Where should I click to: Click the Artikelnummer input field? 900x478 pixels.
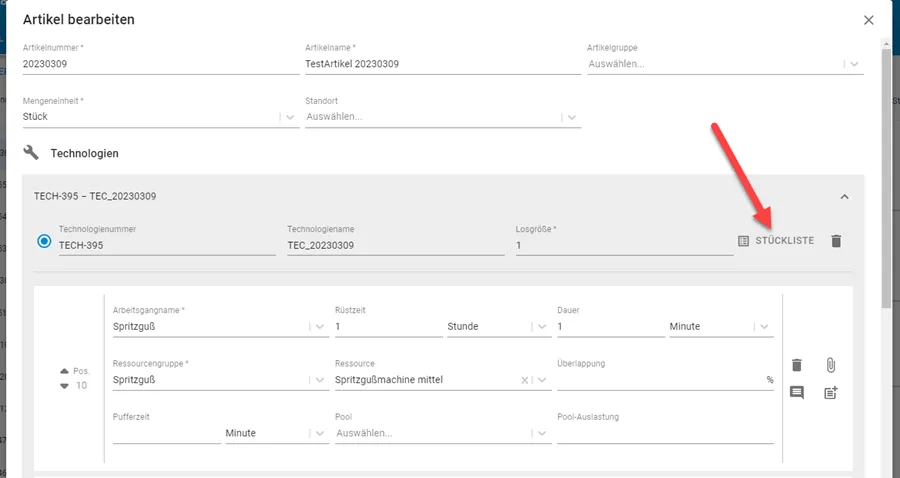(161, 64)
